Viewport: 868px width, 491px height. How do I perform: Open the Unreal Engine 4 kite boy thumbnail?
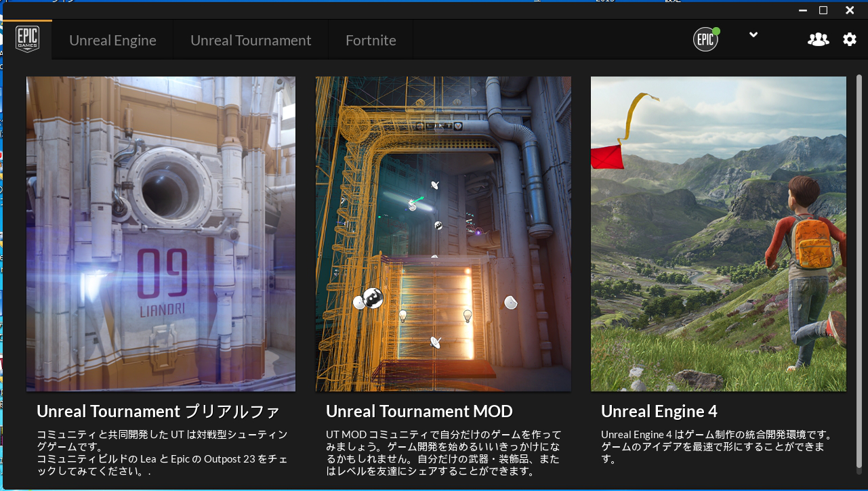coord(718,234)
